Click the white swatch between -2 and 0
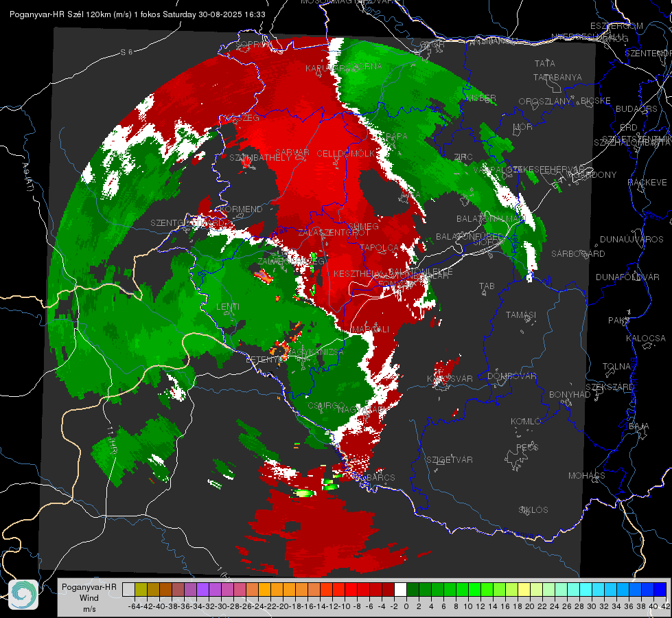Viewport: 672px width, 618px height. click(400, 589)
